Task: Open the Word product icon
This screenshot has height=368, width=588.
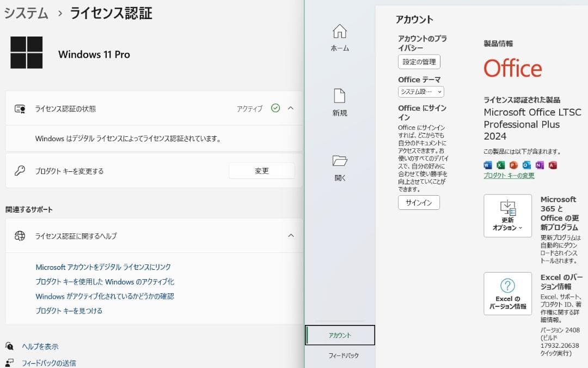Action: point(488,165)
